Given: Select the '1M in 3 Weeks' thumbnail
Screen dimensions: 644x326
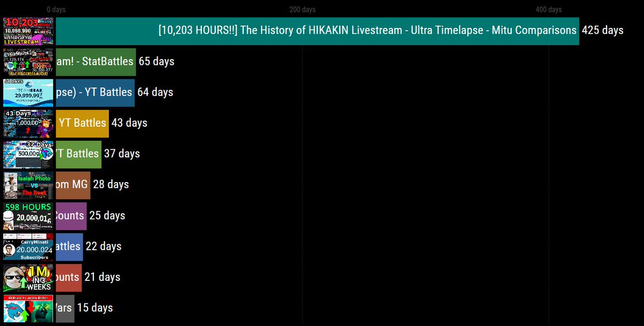Looking at the screenshot, I should (x=28, y=277).
